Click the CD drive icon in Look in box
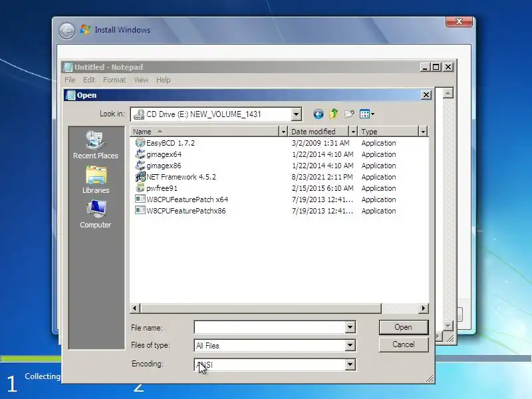 139,114
